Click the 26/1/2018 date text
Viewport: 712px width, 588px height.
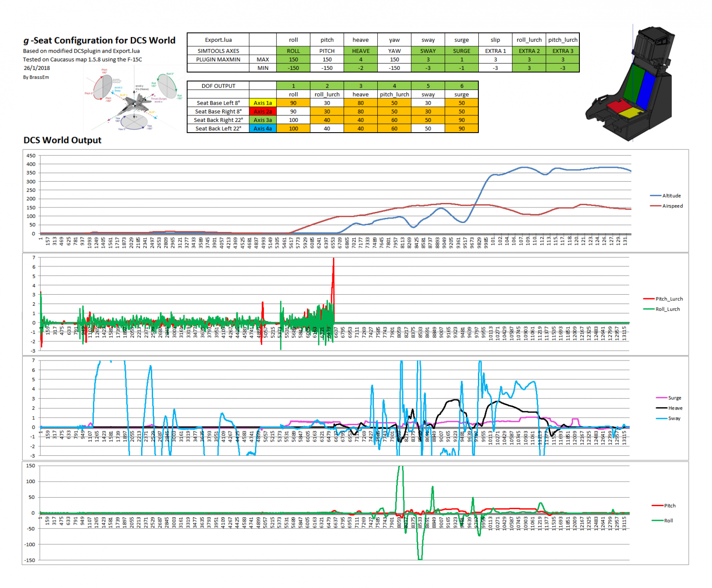[37, 68]
